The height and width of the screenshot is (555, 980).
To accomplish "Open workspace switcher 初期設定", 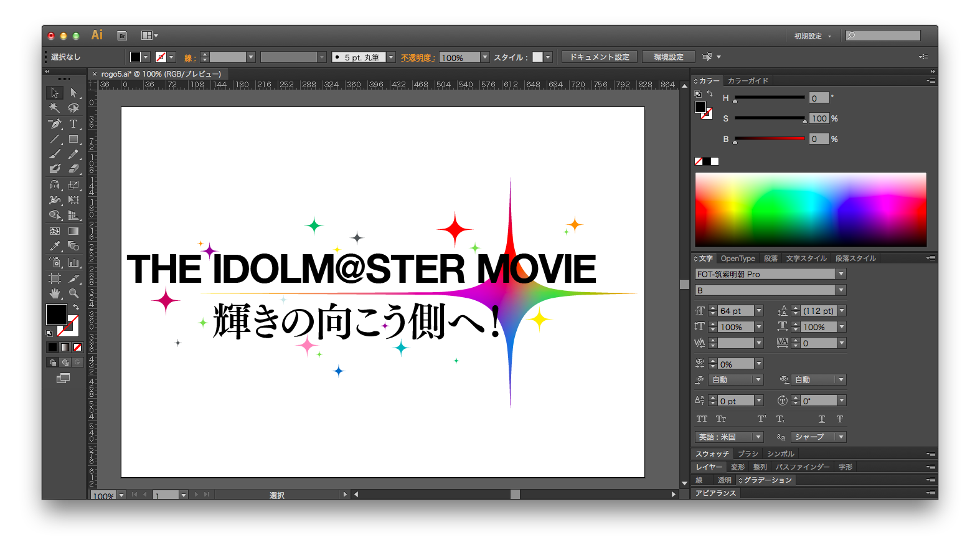I will (x=813, y=36).
